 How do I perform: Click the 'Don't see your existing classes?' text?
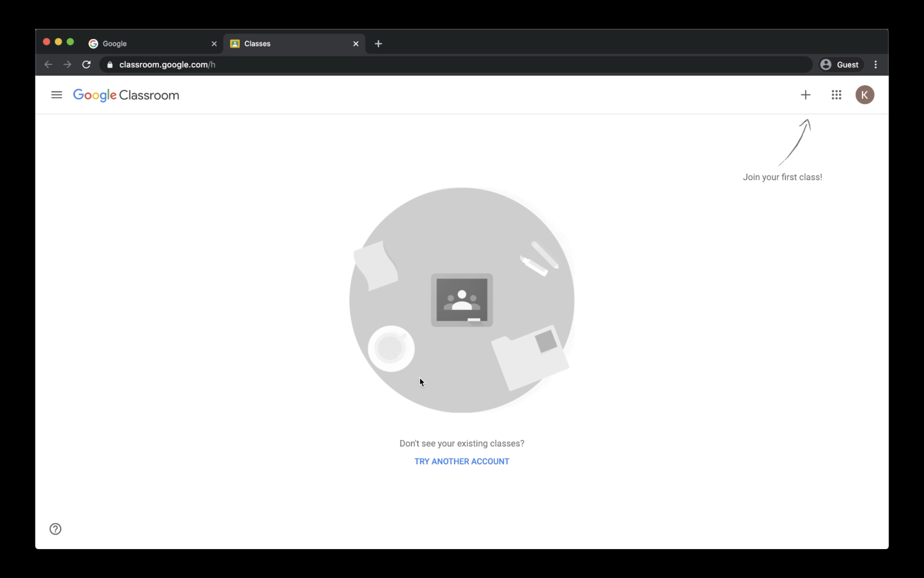[462, 443]
